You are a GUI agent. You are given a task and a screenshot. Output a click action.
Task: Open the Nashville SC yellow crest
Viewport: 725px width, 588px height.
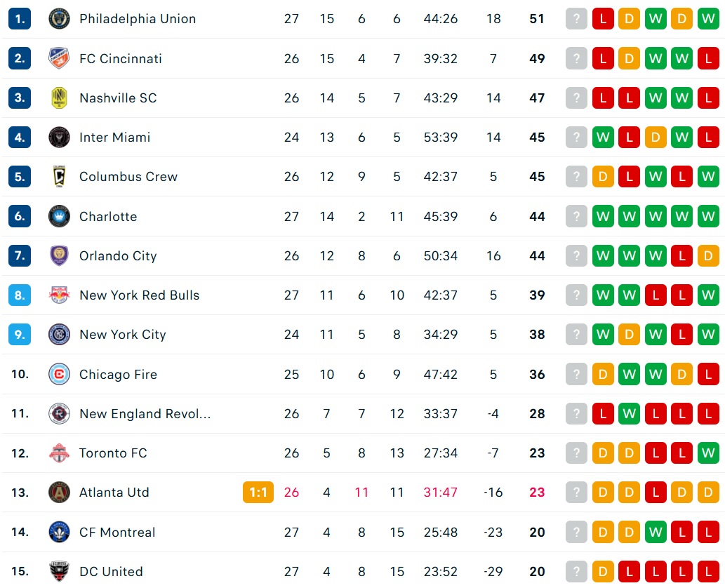point(59,98)
